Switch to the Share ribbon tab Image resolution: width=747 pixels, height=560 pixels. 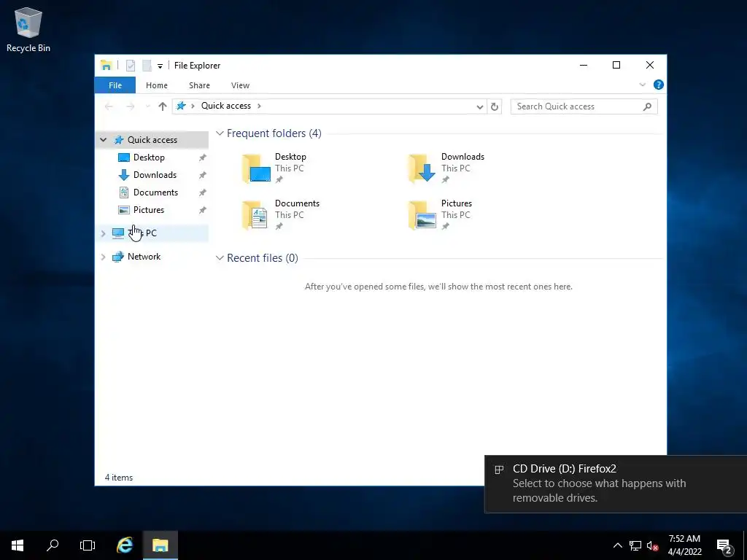click(199, 85)
